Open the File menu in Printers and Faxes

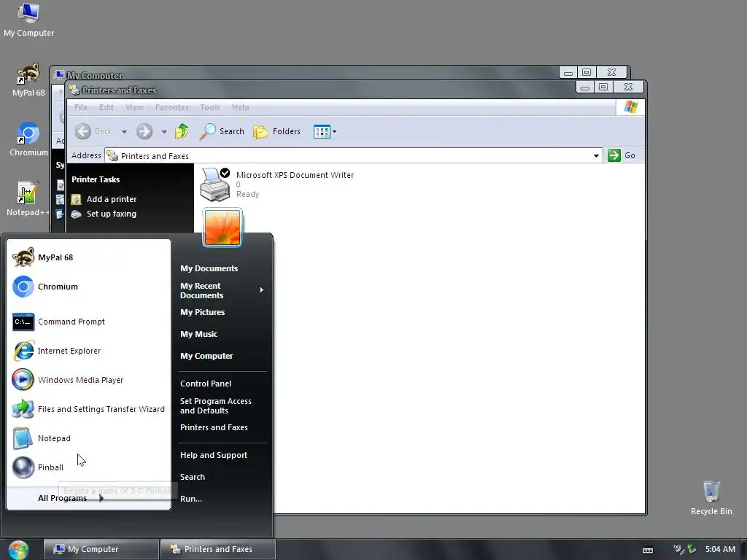(80, 108)
